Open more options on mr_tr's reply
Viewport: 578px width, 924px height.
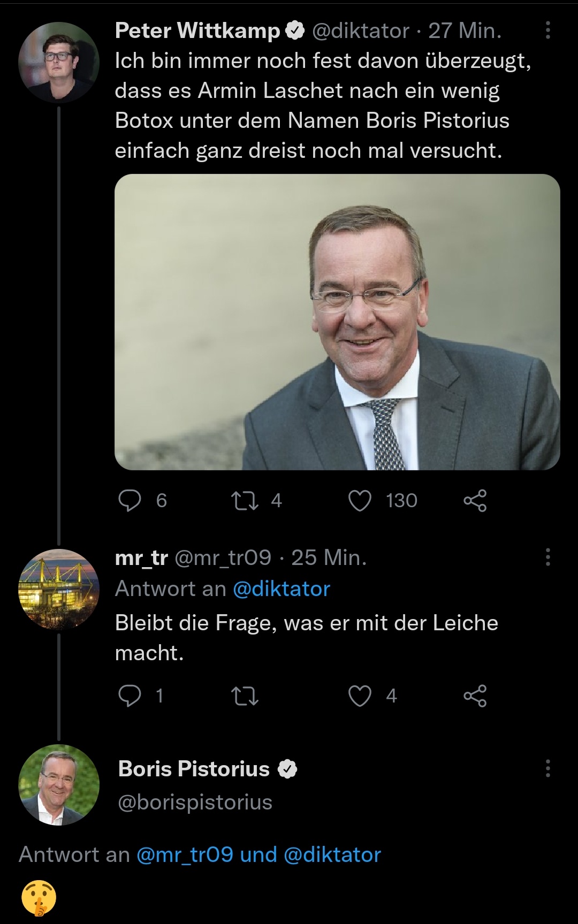click(x=547, y=557)
